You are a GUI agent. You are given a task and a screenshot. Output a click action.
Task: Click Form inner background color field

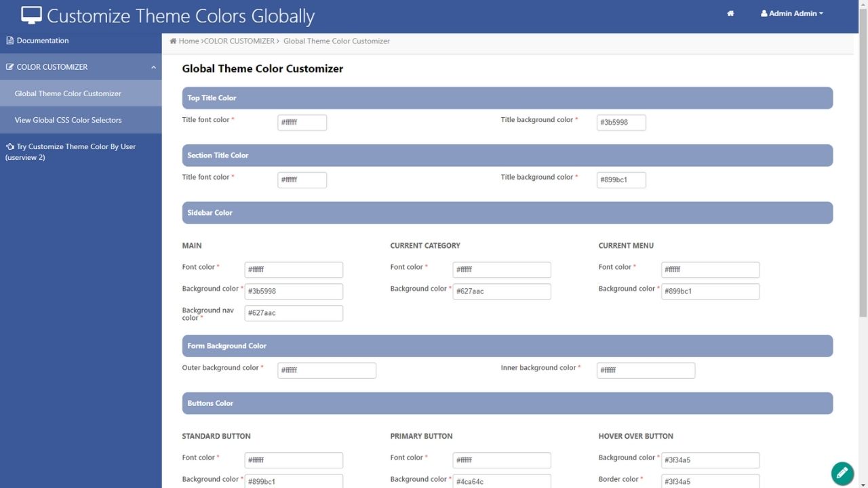point(645,371)
